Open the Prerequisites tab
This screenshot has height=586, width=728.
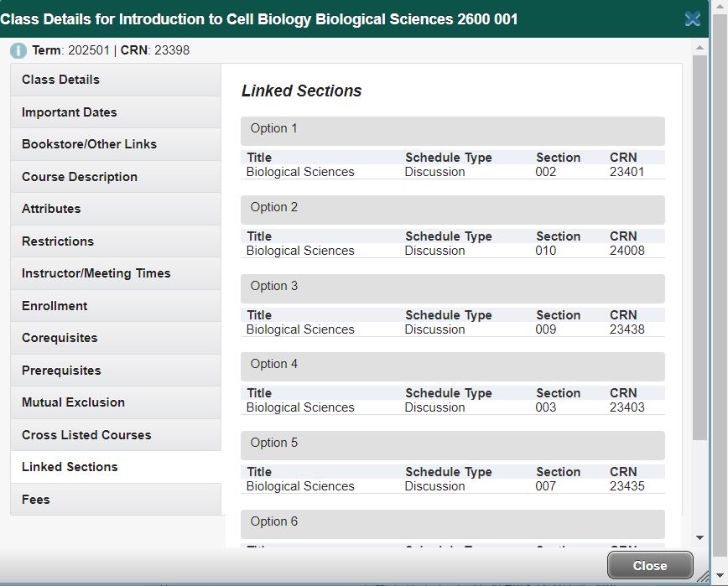[116, 371]
